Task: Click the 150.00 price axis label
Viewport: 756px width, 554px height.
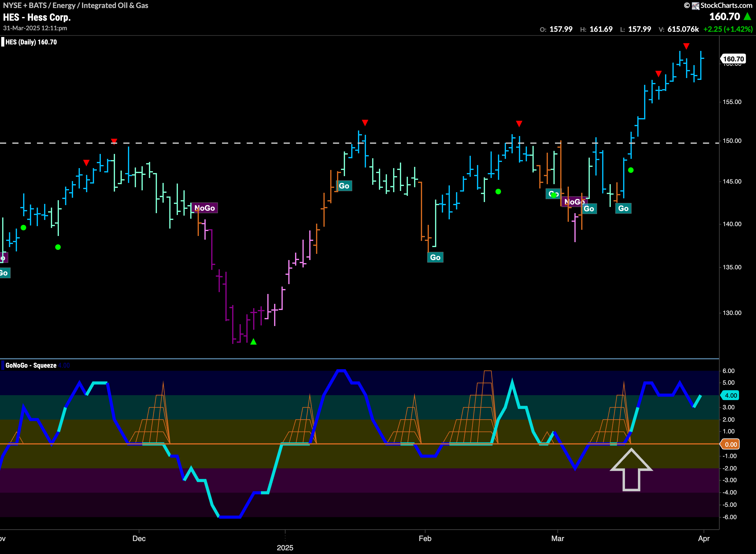Action: [x=732, y=141]
